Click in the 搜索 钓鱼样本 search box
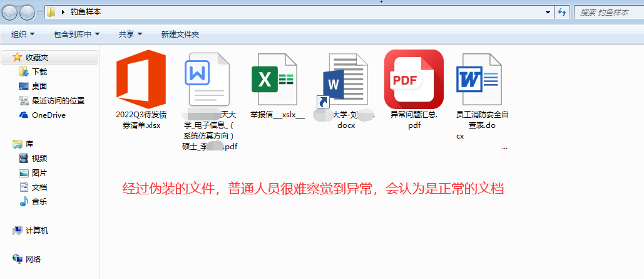The width and height of the screenshot is (644, 279). [x=609, y=13]
